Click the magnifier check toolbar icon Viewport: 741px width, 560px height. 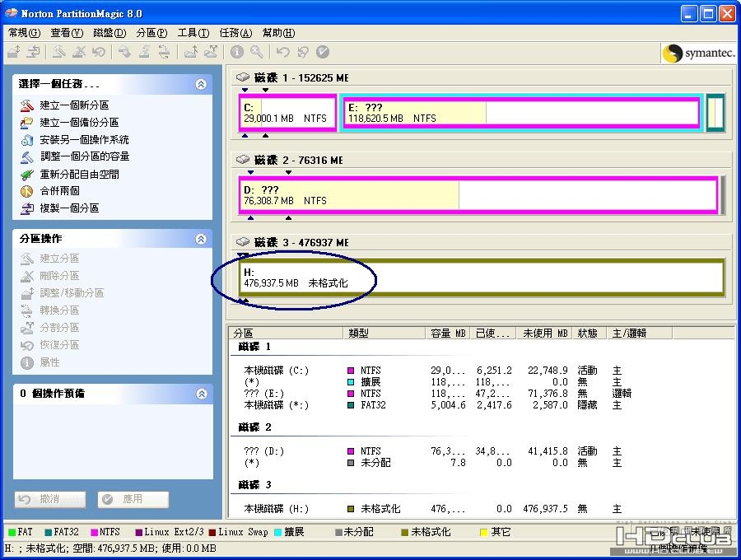click(257, 52)
